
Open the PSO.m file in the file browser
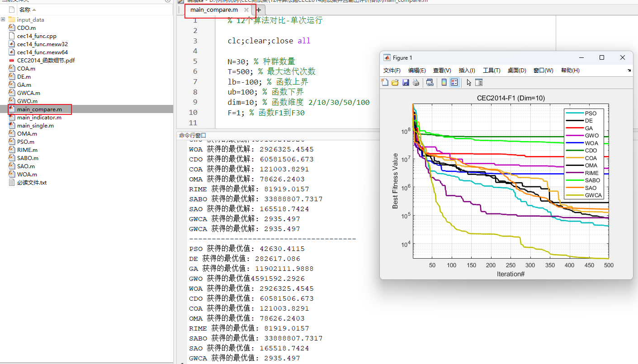[27, 142]
